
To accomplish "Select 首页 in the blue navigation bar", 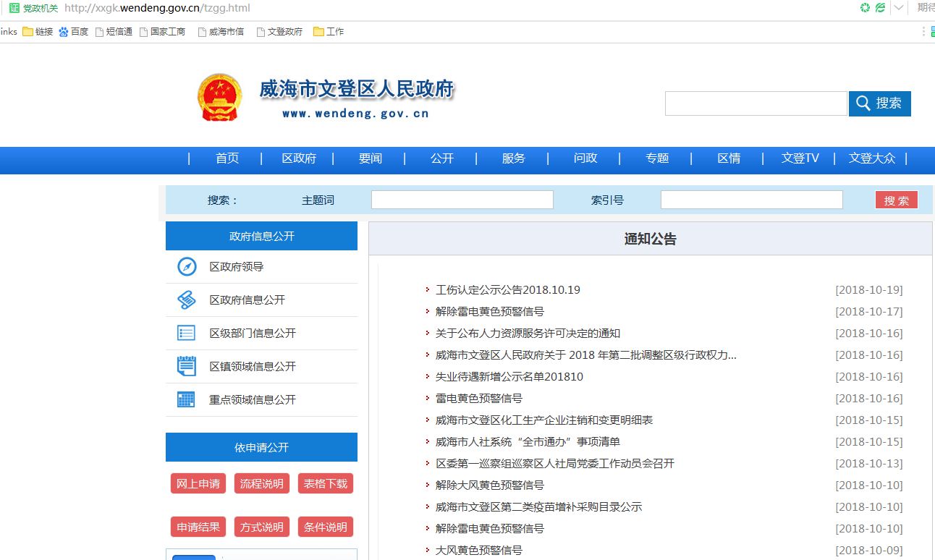I will click(x=227, y=158).
